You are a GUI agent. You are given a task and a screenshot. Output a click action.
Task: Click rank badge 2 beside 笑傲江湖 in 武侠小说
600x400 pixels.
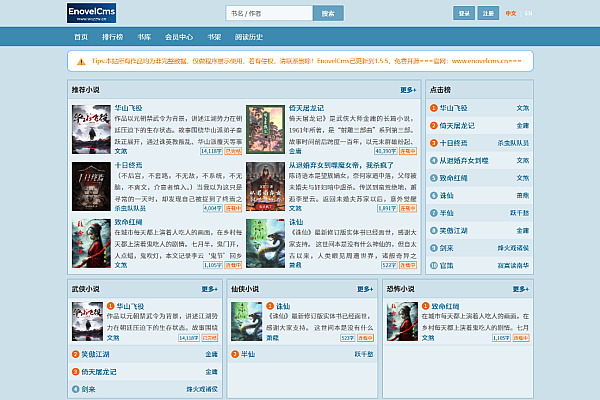click(76, 354)
